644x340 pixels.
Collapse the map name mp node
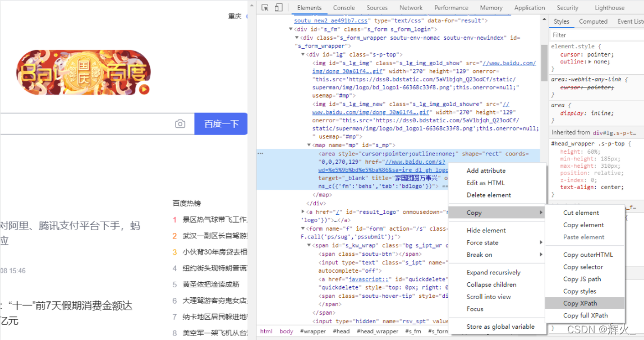[x=309, y=145]
